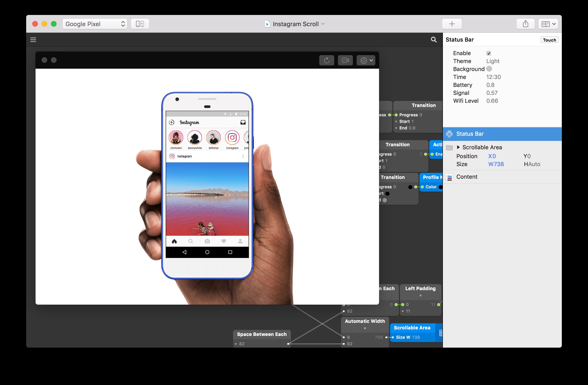Click the hamburger menu icon
Image resolution: width=588 pixels, height=385 pixels.
[x=33, y=40]
